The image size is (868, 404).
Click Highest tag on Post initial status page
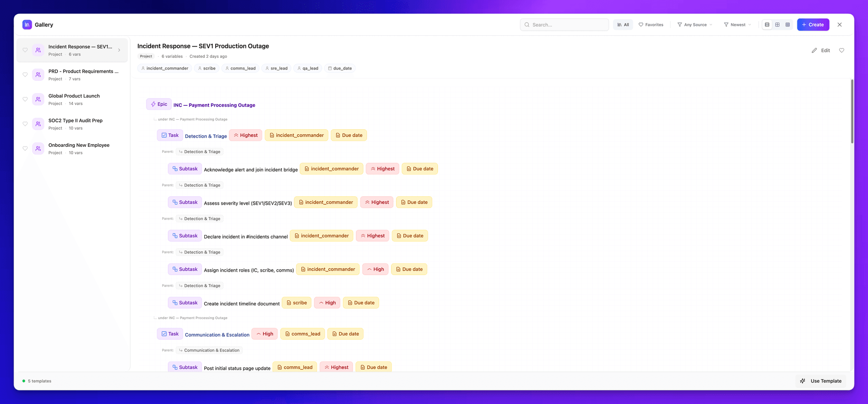pos(336,367)
